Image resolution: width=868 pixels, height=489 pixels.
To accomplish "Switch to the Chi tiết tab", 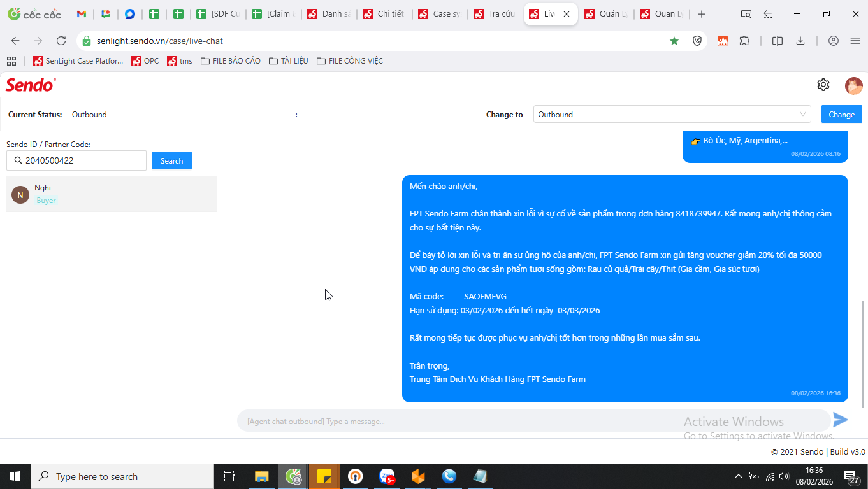I will [x=385, y=14].
